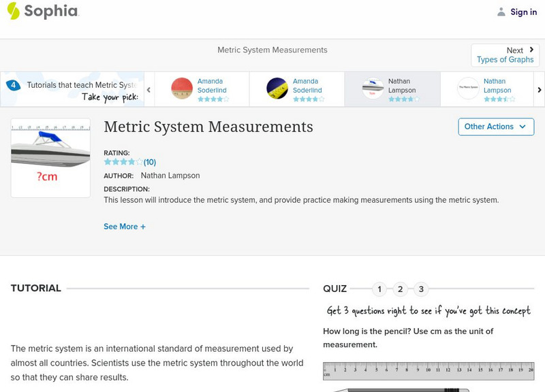The width and height of the screenshot is (545, 392).
Task: Click the number 4 tutorials badge icon
Action: (14, 86)
